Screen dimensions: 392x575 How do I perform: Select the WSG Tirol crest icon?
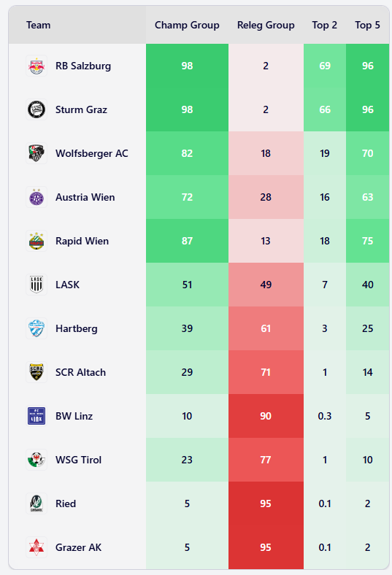[36, 460]
